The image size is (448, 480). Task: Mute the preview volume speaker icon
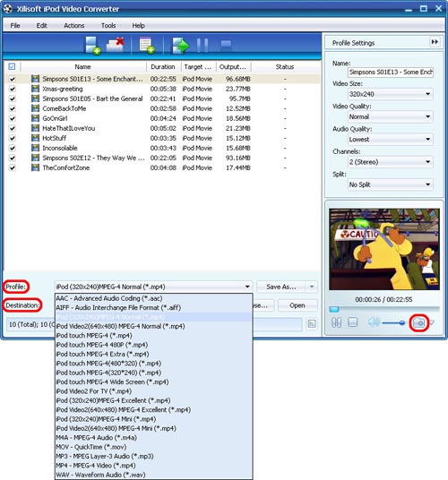tap(374, 322)
